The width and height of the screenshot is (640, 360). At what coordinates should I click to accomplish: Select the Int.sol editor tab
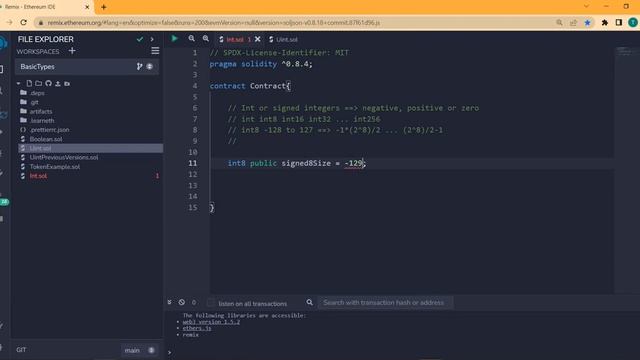pos(235,40)
